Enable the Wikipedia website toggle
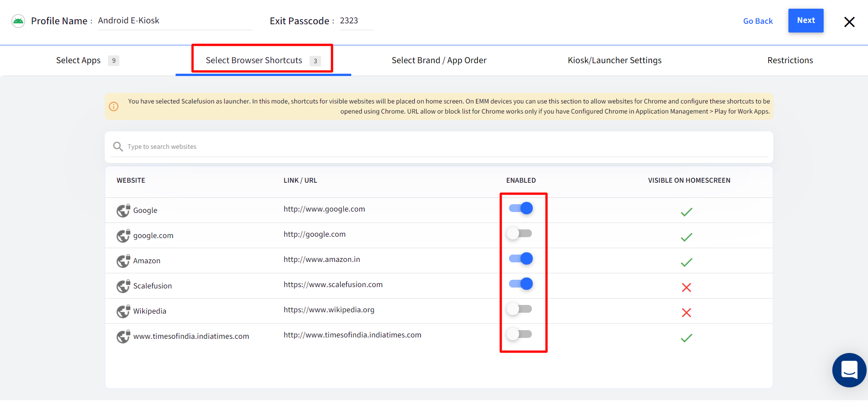 (x=519, y=309)
